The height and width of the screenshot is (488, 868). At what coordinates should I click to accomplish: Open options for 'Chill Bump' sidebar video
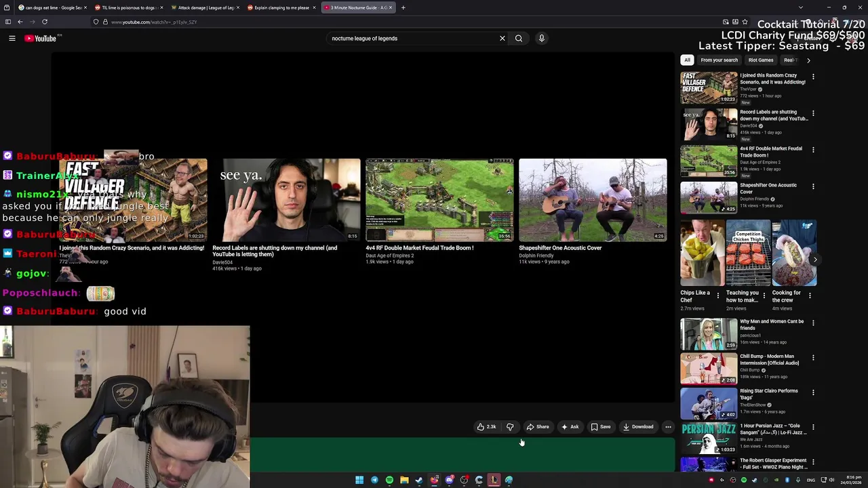point(813,357)
